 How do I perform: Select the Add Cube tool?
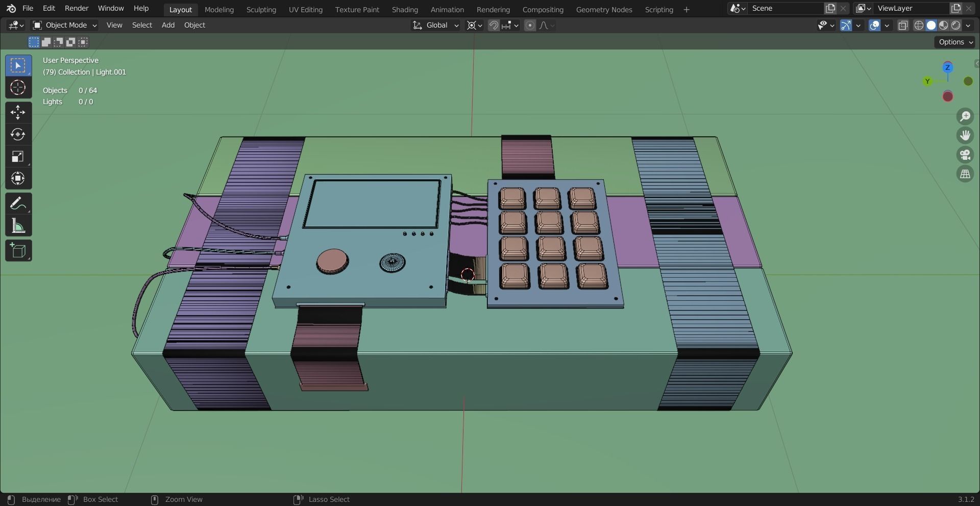[x=18, y=250]
